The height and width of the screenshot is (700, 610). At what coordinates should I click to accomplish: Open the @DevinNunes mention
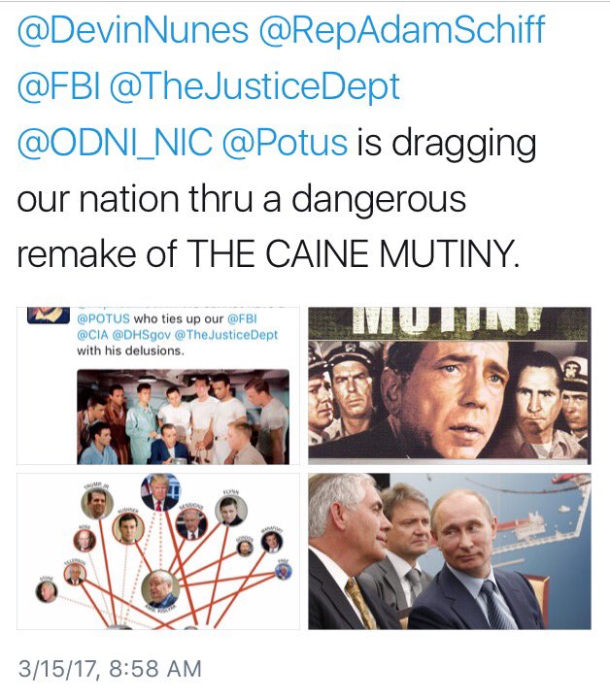coord(133,30)
